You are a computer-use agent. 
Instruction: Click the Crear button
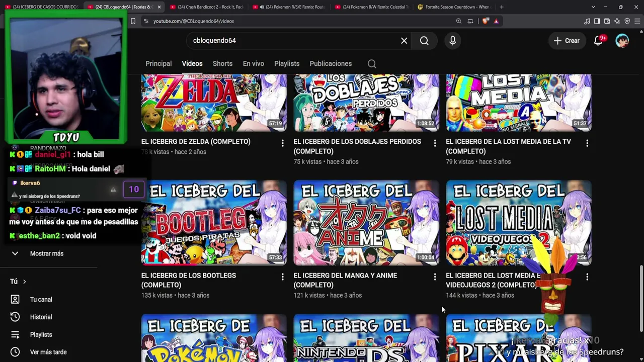coord(567,41)
